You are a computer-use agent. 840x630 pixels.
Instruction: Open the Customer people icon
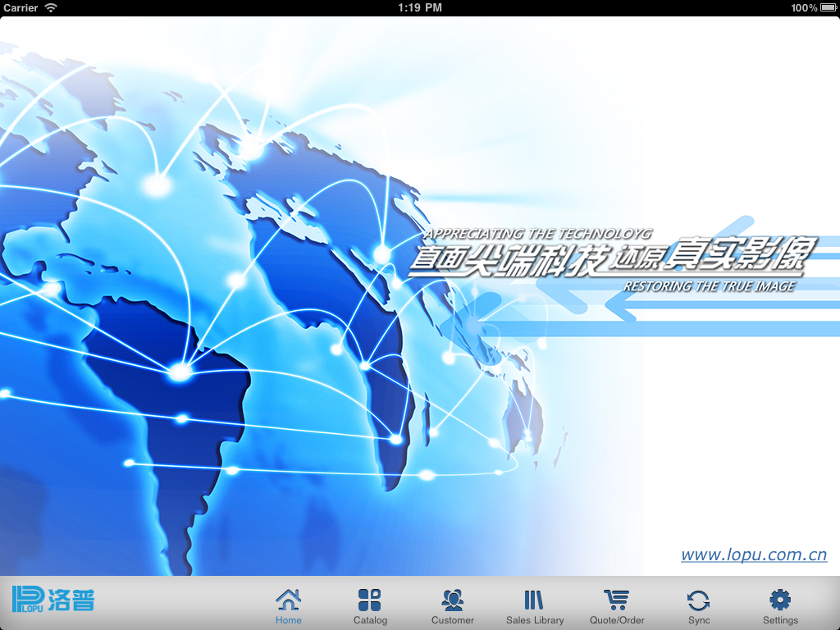[453, 600]
